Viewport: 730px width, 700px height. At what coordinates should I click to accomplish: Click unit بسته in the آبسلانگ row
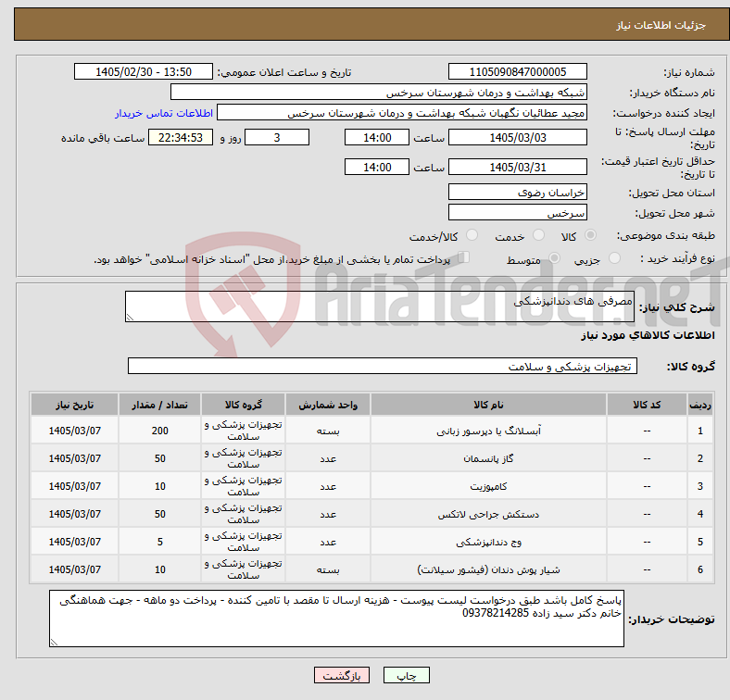point(328,431)
